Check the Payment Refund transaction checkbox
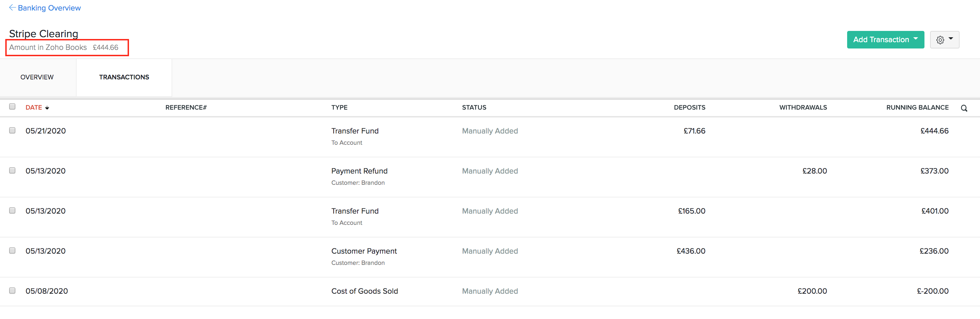 12,171
